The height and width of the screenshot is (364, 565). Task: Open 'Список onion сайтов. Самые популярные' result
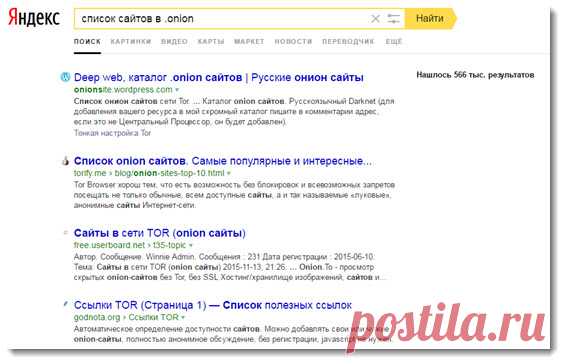223,161
